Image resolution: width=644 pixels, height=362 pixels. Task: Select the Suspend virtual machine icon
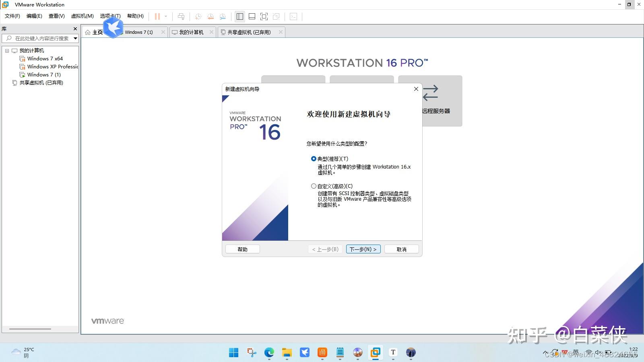point(157,16)
